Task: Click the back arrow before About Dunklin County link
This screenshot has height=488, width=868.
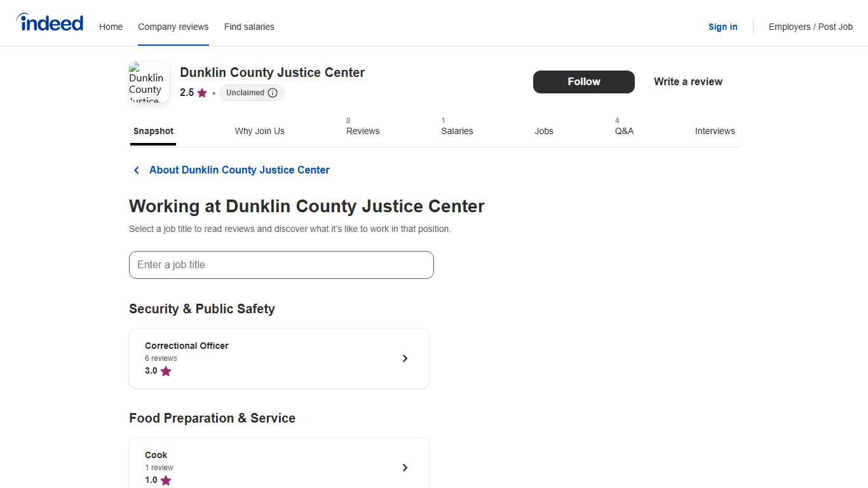Action: (x=136, y=170)
